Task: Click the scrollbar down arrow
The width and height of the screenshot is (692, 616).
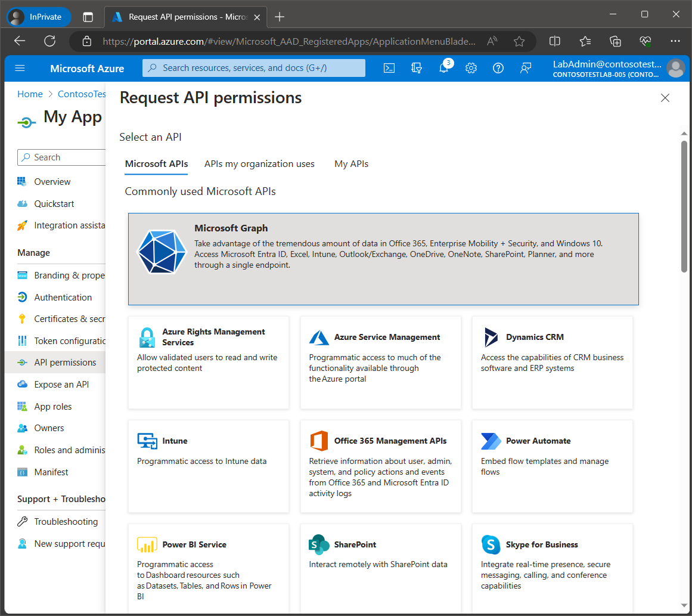Action: pyautogui.click(x=684, y=605)
